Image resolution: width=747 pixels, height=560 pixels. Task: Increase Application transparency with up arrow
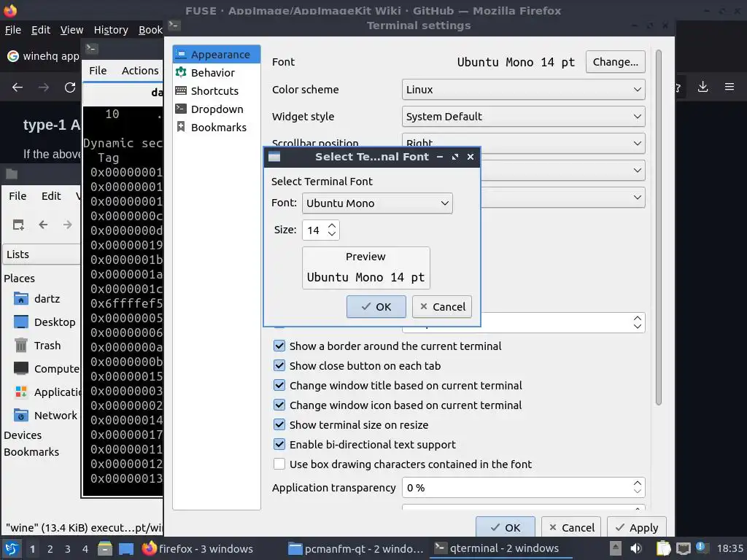click(x=638, y=483)
